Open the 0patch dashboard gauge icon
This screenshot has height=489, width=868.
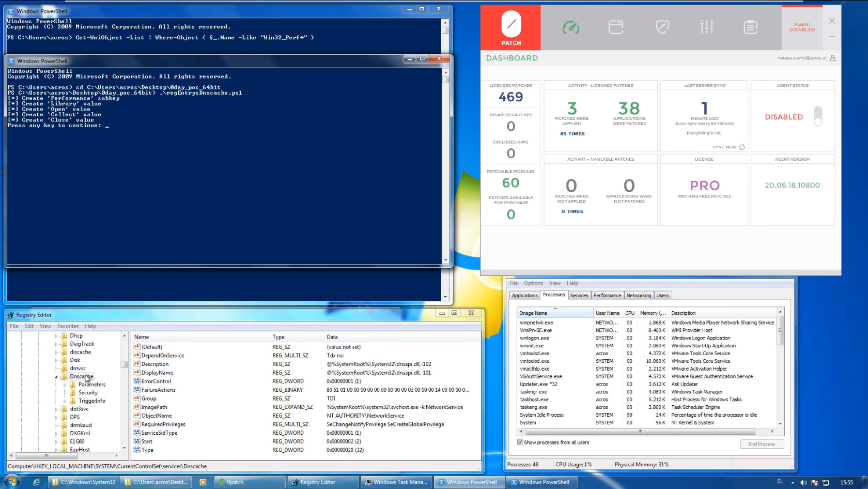(571, 27)
